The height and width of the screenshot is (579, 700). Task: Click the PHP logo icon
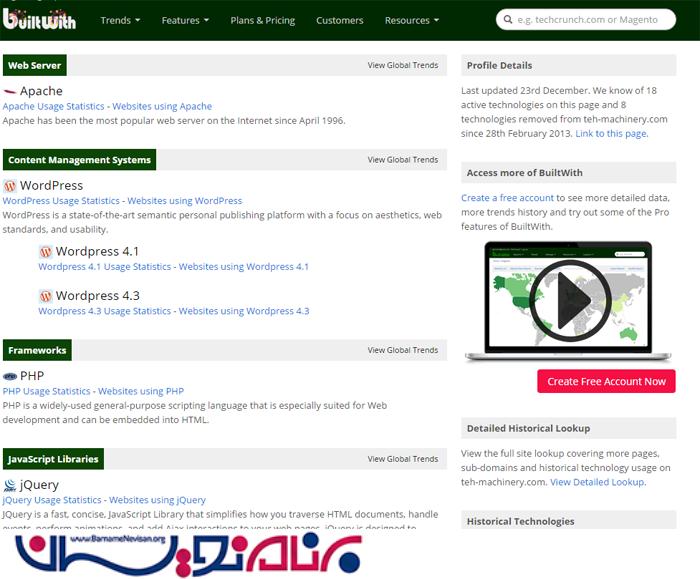[x=10, y=376]
